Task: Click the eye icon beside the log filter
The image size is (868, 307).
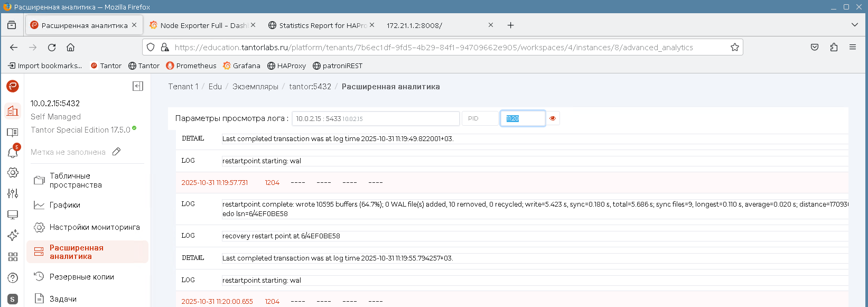Action: 553,118
